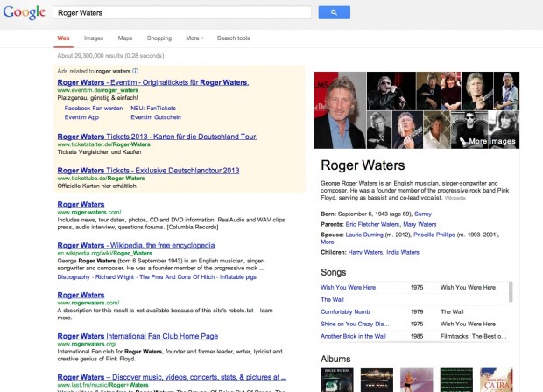Click the Discography sublink
The width and height of the screenshot is (543, 392).
[x=74, y=276]
